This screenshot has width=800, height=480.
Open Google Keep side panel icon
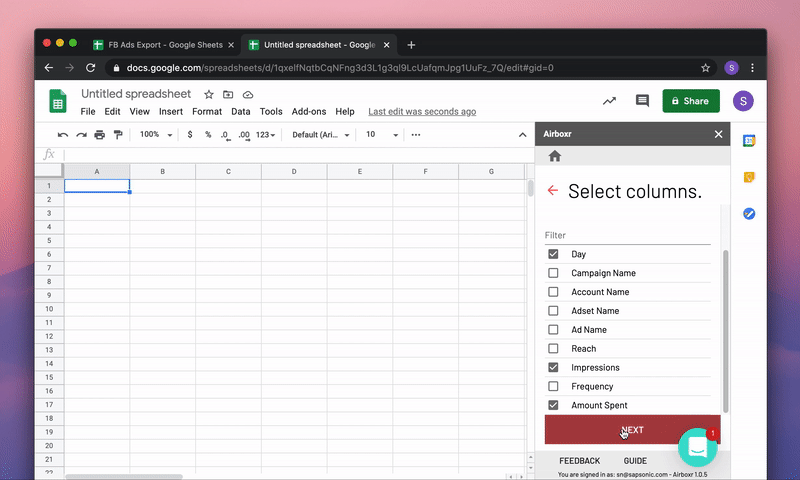click(749, 177)
